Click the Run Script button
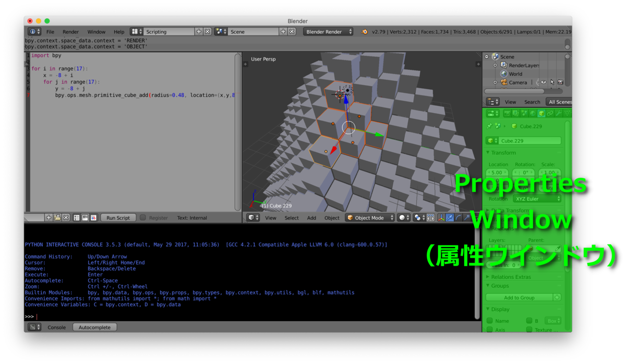The width and height of the screenshot is (626, 364). 118,217
